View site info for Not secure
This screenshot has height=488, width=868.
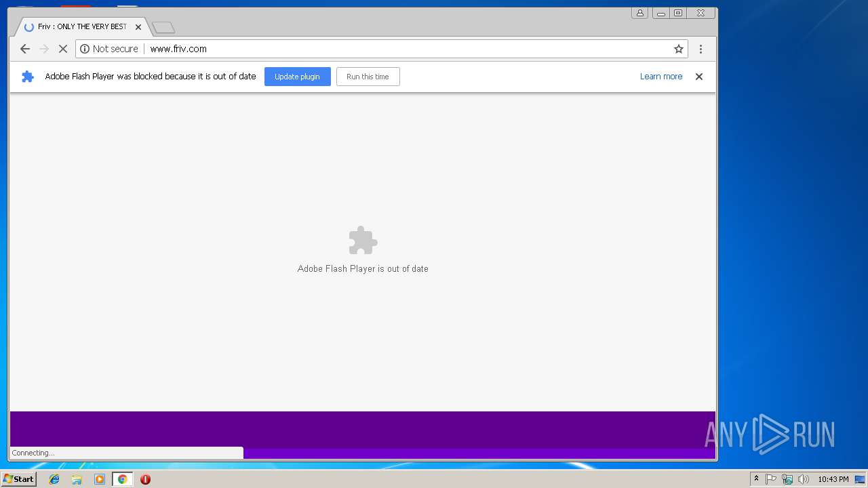pyautogui.click(x=85, y=49)
